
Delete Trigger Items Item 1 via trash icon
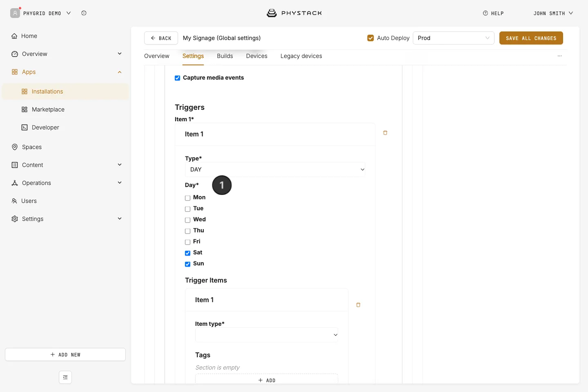[358, 305]
